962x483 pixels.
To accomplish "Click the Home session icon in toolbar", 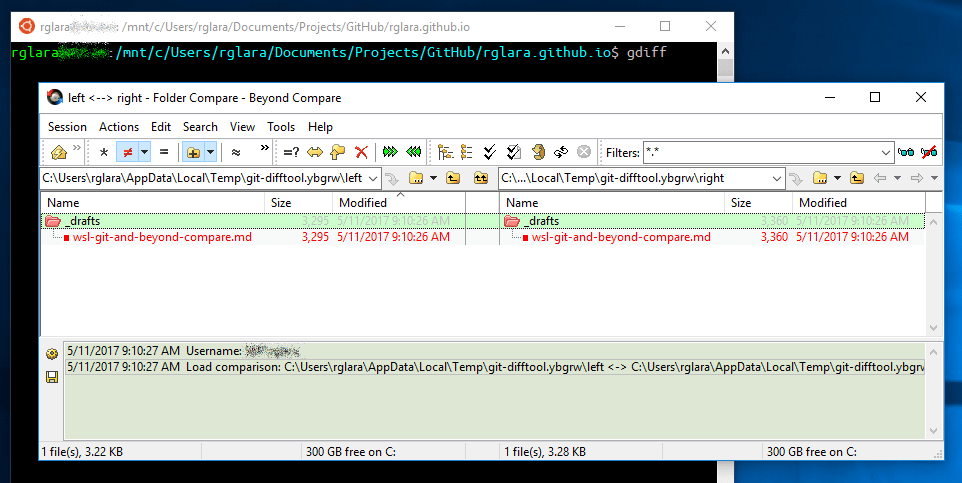I will (x=59, y=153).
